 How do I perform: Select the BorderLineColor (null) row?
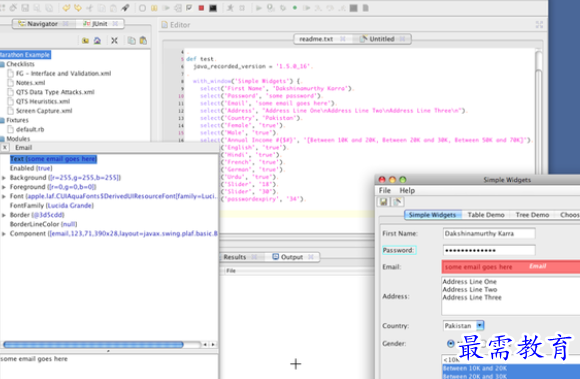[x=43, y=224]
